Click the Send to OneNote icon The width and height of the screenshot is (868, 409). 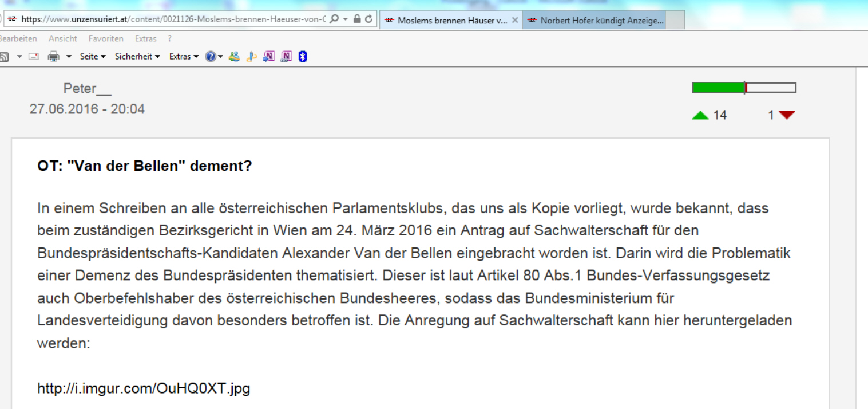point(268,56)
